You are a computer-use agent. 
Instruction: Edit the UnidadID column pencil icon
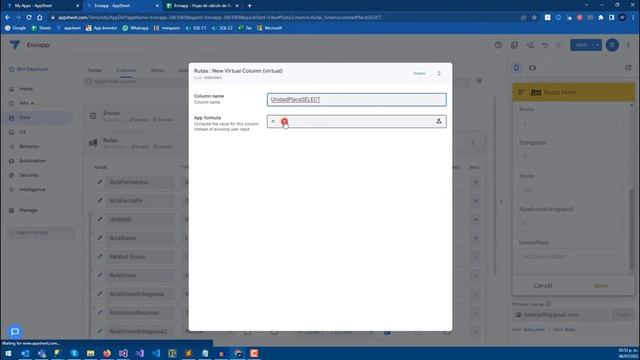click(x=100, y=219)
